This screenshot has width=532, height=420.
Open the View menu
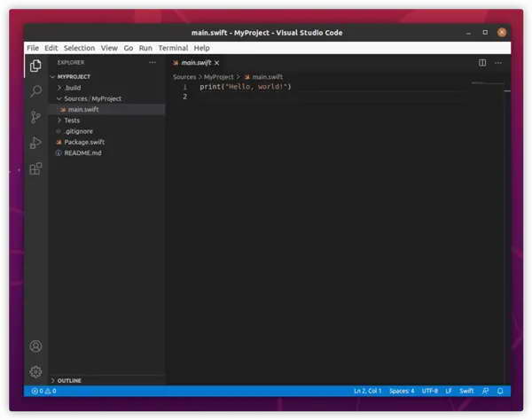point(109,48)
